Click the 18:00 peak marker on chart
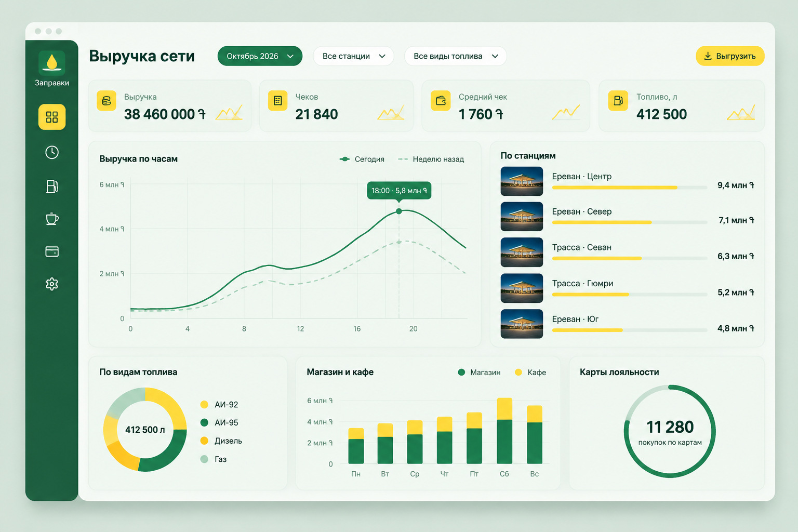Screen dimensions: 798x532 tap(399, 211)
